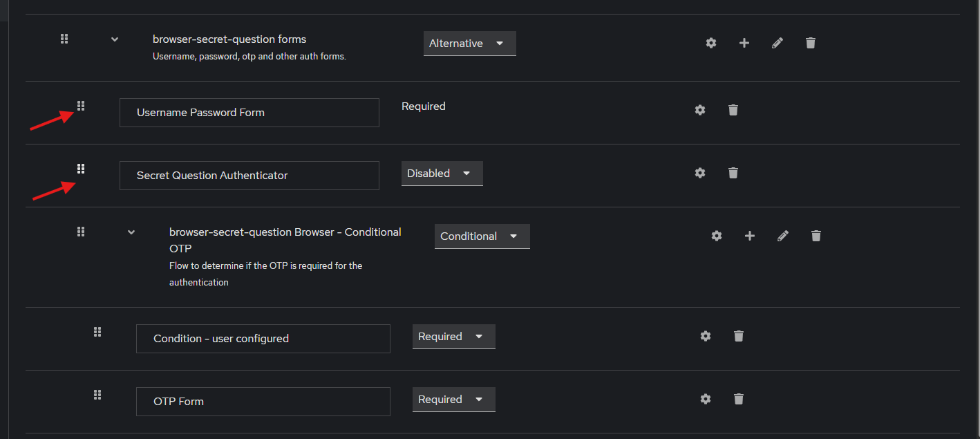Open settings gear for browser-secret-question forms
Screen dimensions: 980x439
(x=711, y=43)
